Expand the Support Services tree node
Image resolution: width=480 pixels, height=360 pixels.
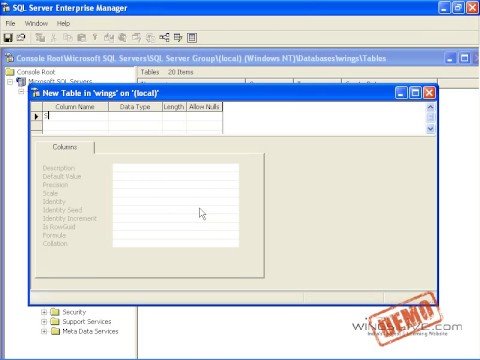point(44,322)
